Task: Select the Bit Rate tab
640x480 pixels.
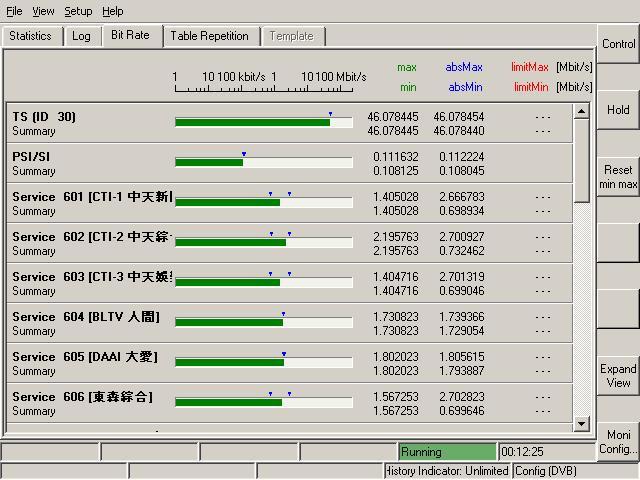Action: [130, 35]
